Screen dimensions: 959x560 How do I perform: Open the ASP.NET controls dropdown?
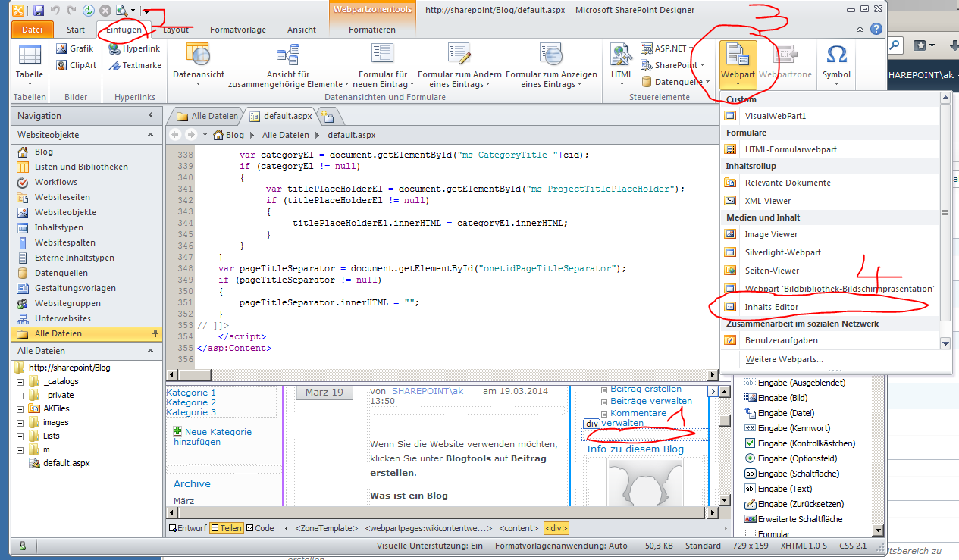coord(669,48)
